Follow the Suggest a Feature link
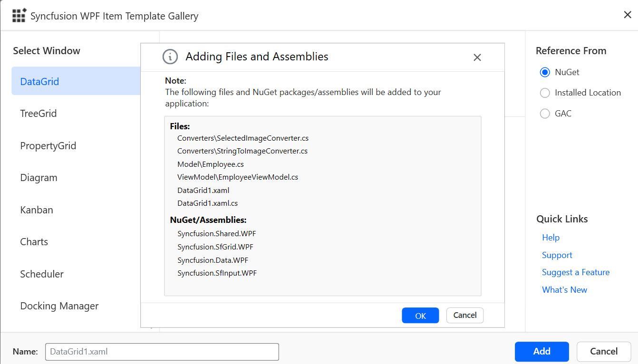Screen dimensions: 638x364 pyautogui.click(x=575, y=272)
